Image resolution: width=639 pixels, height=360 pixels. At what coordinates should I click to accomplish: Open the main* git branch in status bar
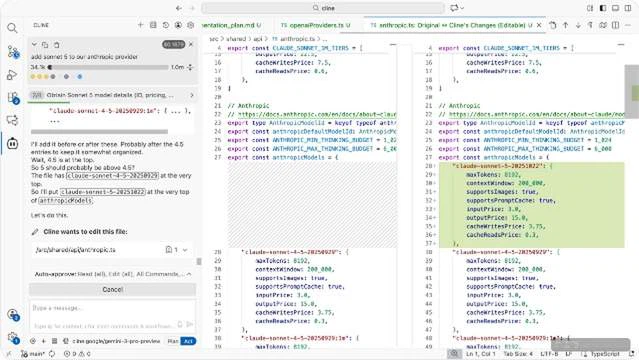pyautogui.click(x=33, y=354)
